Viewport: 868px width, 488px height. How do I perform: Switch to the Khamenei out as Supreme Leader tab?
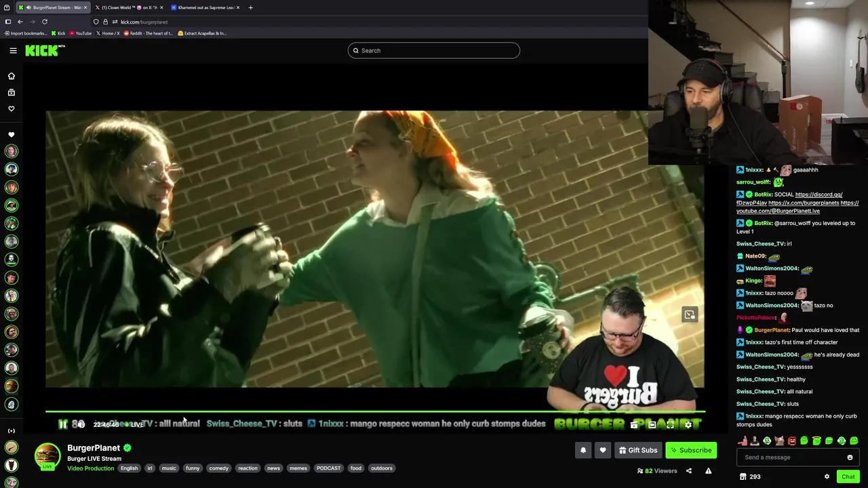(205, 7)
